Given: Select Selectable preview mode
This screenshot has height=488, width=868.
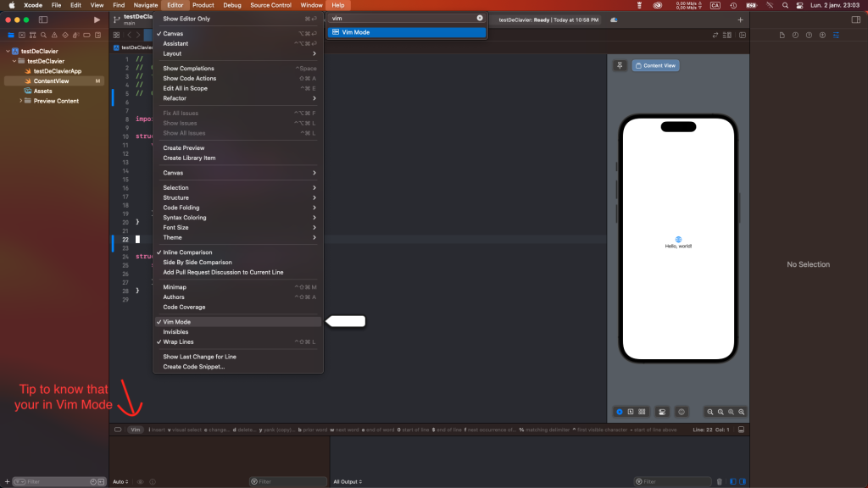Looking at the screenshot, I should click(631, 412).
